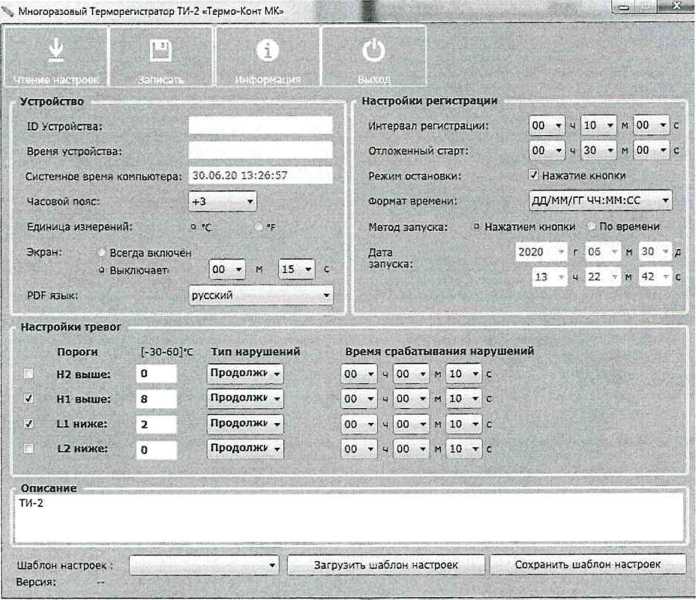This screenshot has height=600, width=696.
Task: Open the Часовой пояс +3 dropdown
Action: [222, 201]
